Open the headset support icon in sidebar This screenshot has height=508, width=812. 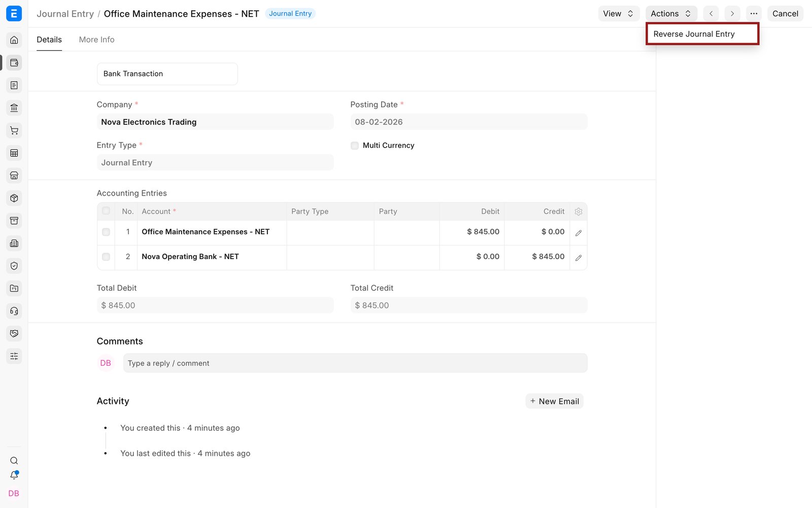[14, 311]
